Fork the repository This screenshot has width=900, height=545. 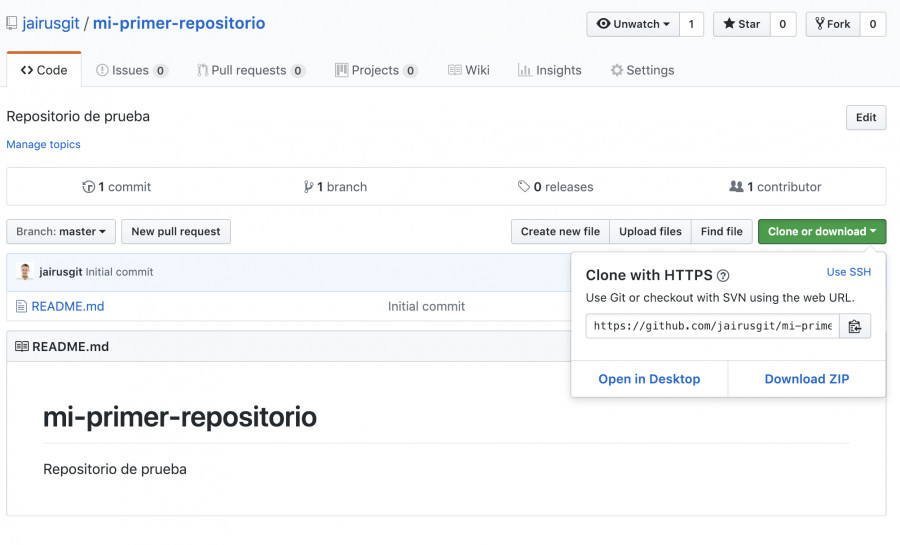pyautogui.click(x=832, y=24)
